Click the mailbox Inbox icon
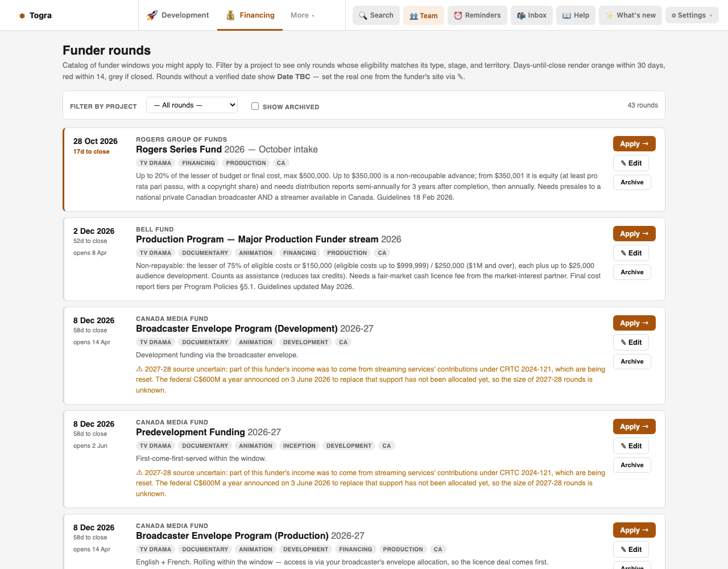Viewport: 728px width, 569px height. (521, 15)
